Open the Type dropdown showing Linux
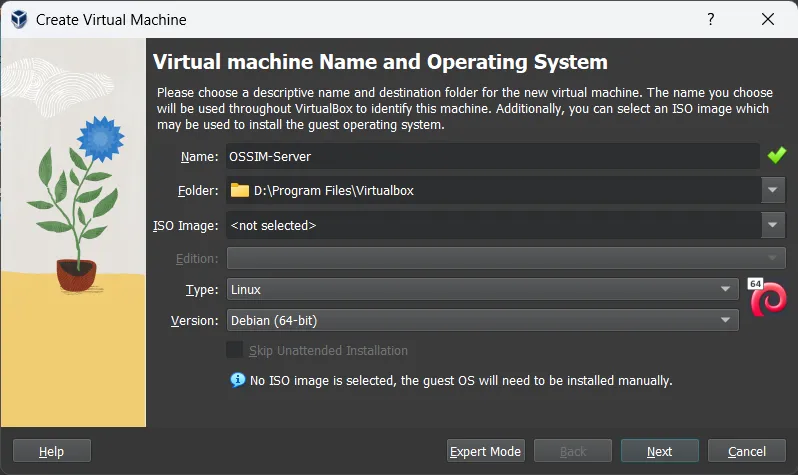Screen dimensions: 798x475 coord(726,290)
